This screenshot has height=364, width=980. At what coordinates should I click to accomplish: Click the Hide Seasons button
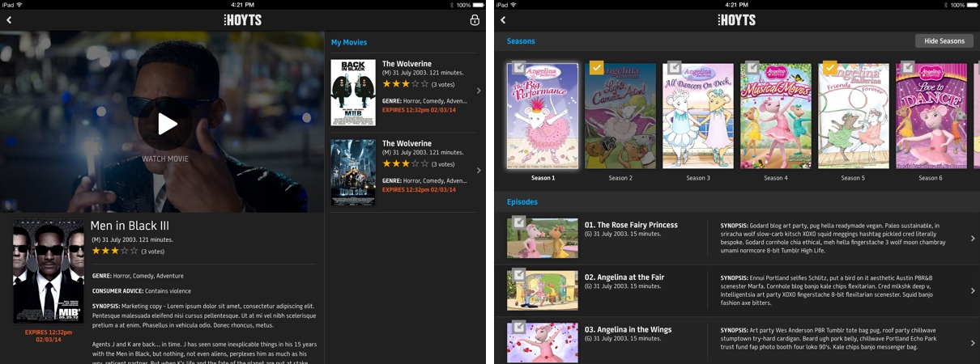click(x=944, y=41)
